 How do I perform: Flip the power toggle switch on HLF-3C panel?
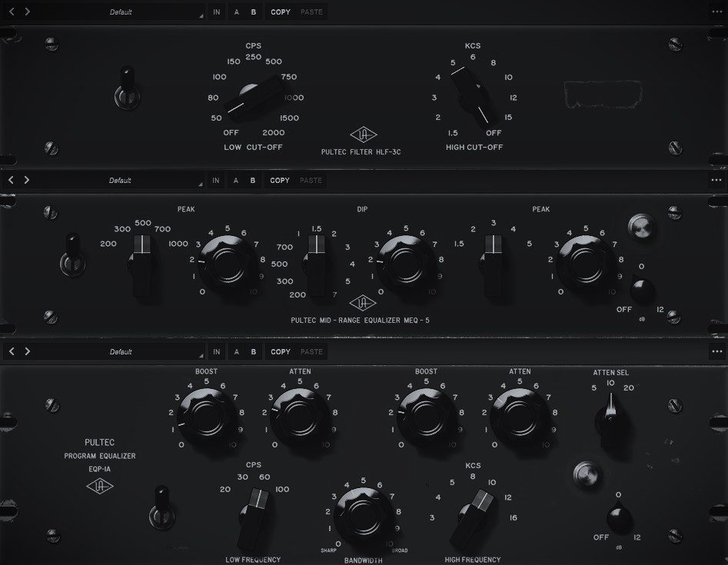(127, 88)
